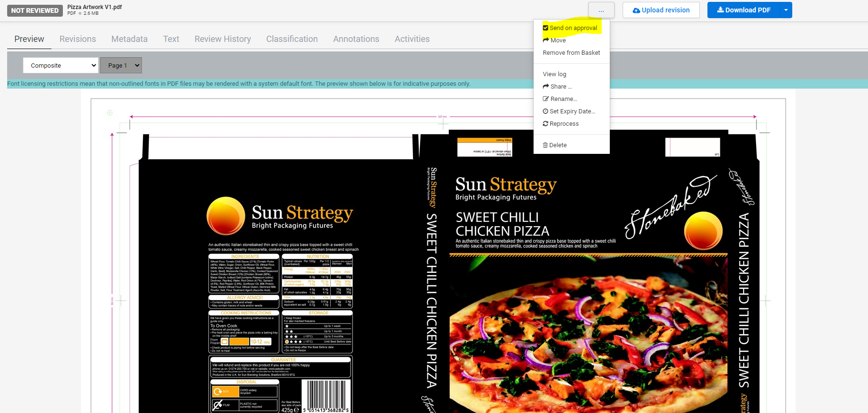The height and width of the screenshot is (413, 868).
Task: Choose Move in the actions menu
Action: (572, 40)
